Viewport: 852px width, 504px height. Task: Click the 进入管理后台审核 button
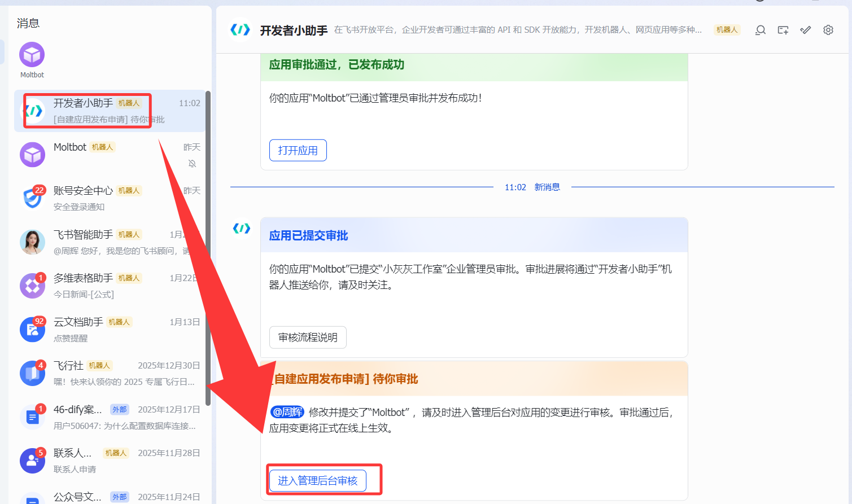click(x=318, y=480)
